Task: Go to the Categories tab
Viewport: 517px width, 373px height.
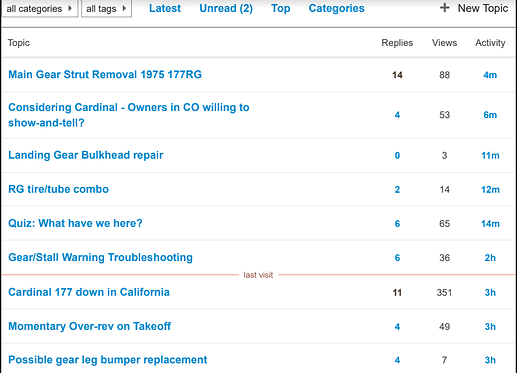Action: coord(336,8)
